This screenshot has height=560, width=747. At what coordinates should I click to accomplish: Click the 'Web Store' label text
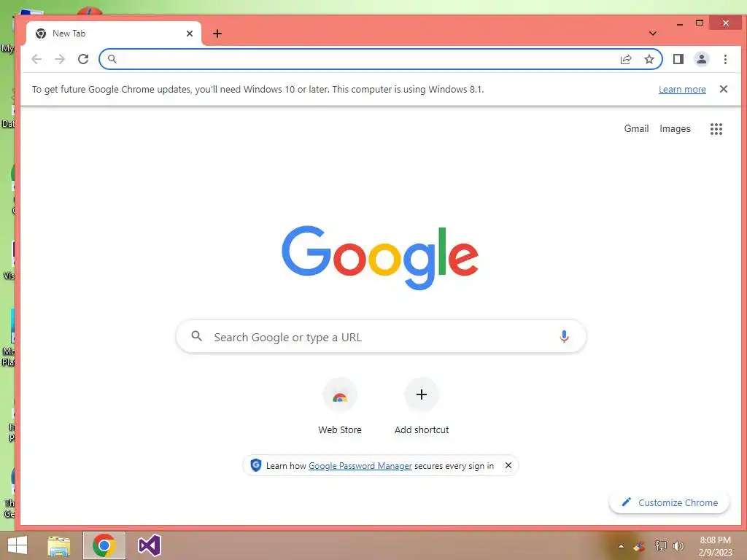click(x=340, y=429)
